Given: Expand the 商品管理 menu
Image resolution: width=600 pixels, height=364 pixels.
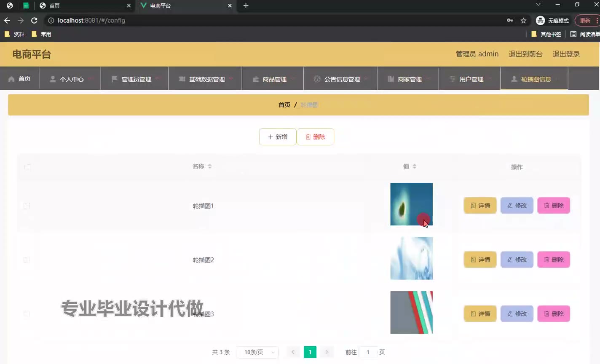Looking at the screenshot, I should click(273, 79).
